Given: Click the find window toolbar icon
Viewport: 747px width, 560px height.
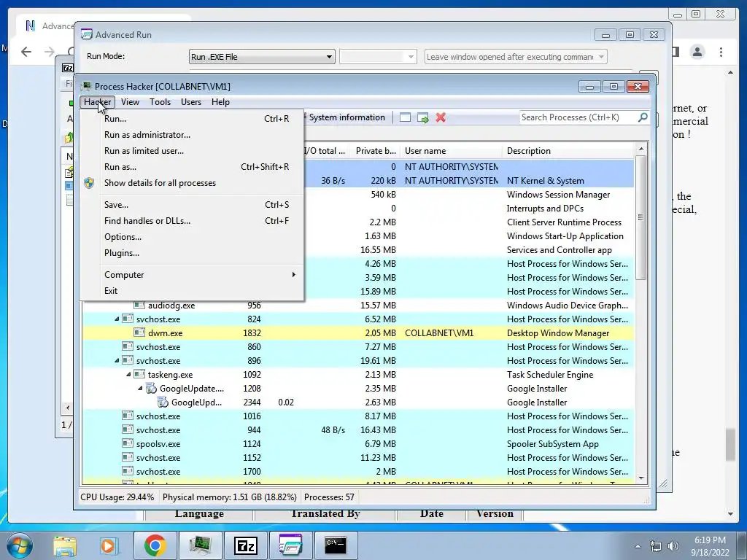Looking at the screenshot, I should [405, 117].
